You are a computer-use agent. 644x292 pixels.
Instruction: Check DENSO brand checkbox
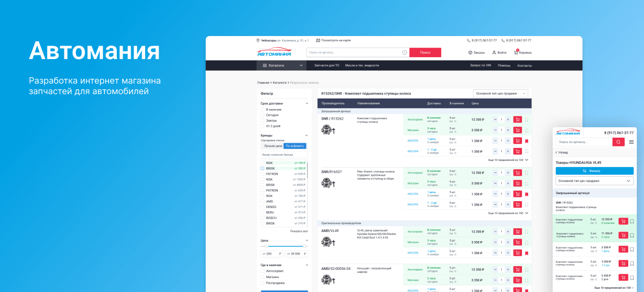point(262,207)
